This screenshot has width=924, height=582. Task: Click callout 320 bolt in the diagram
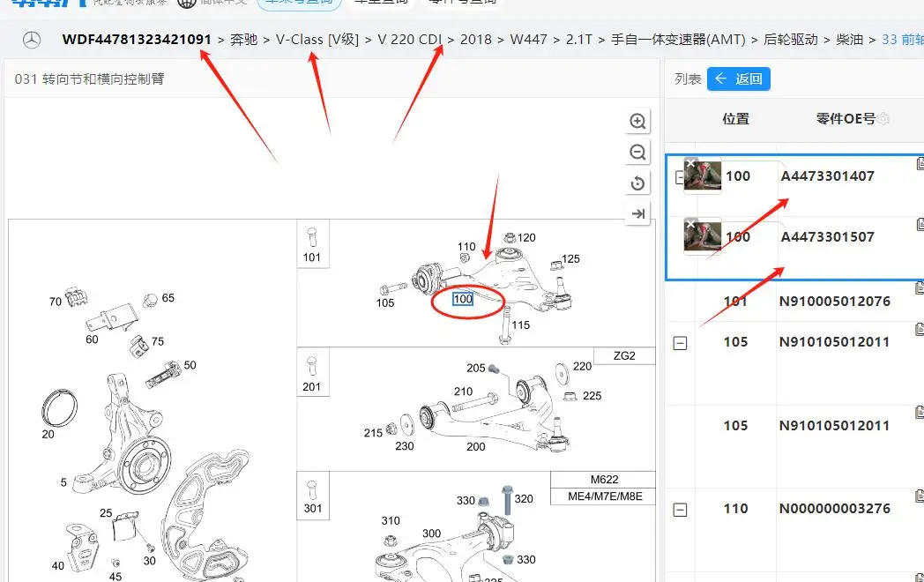(x=524, y=499)
